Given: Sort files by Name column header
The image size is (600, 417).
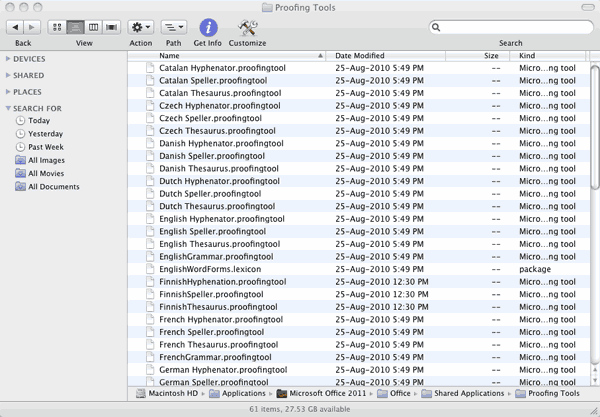Looking at the screenshot, I should coord(170,56).
